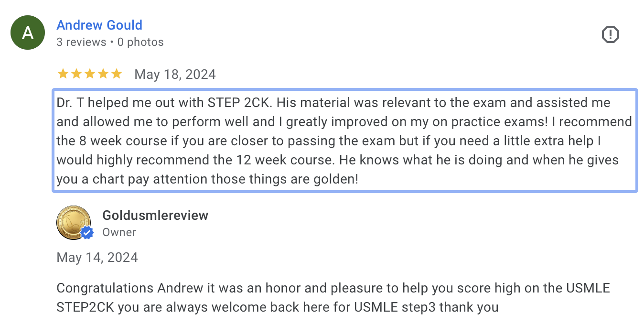Image resolution: width=644 pixels, height=325 pixels.
Task: Click the first yellow rating star
Action: tap(63, 74)
